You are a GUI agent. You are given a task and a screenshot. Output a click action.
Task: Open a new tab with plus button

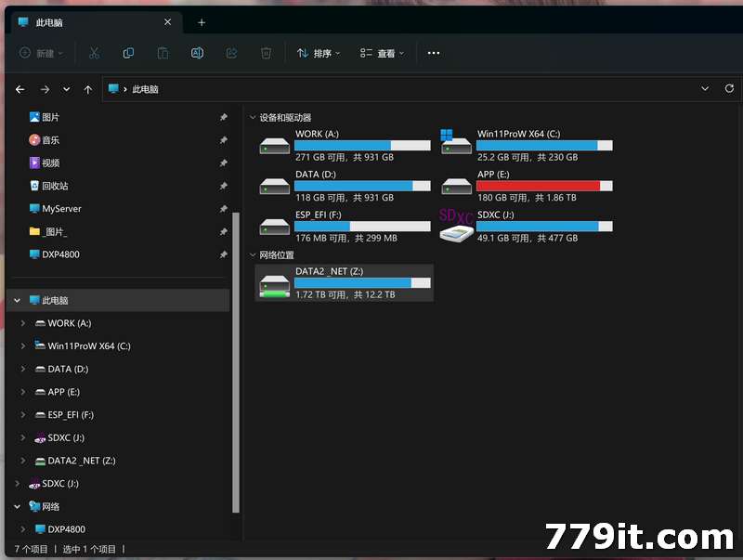point(202,22)
